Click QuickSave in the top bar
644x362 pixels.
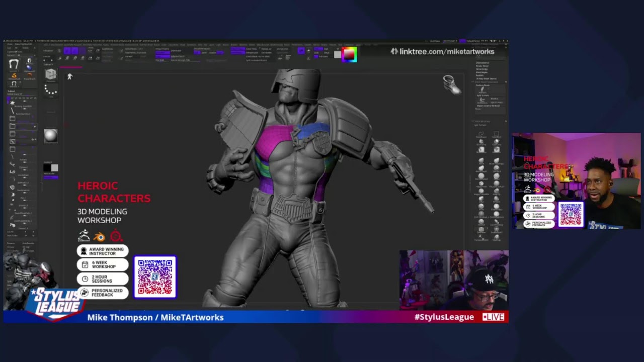click(x=435, y=41)
